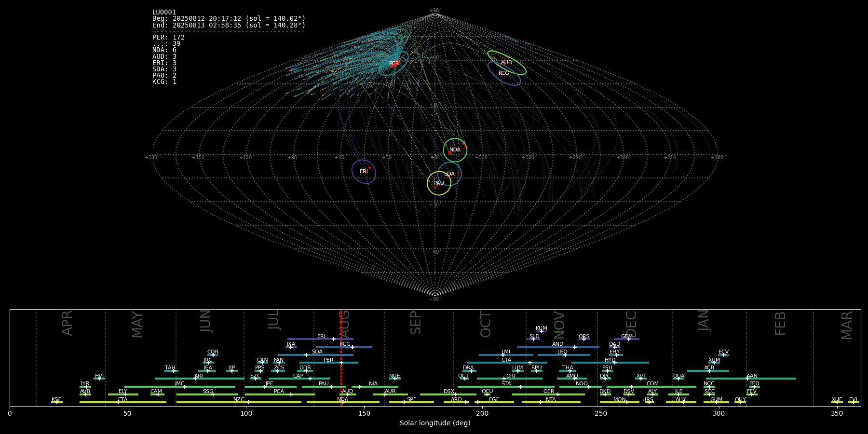Click the 'AUD: 3' count entry

164,56
